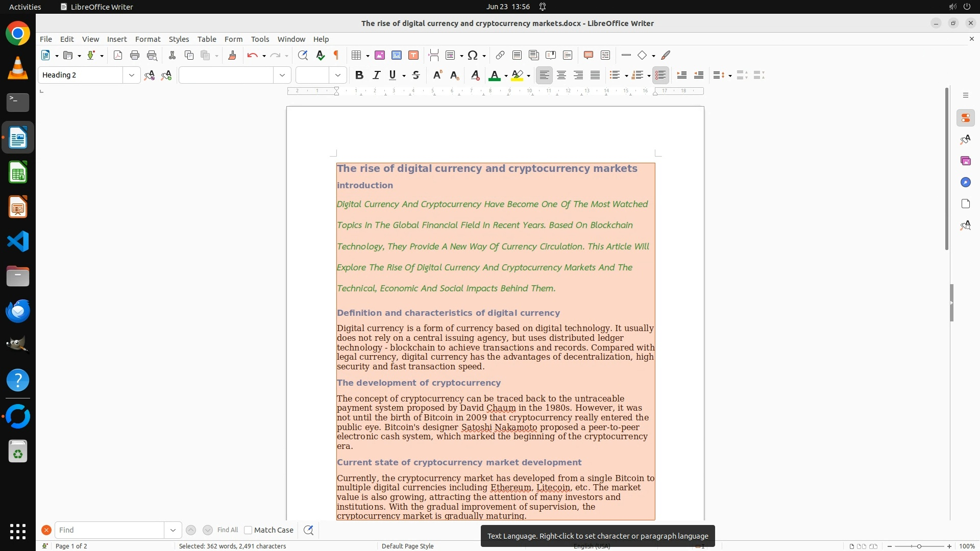Image resolution: width=980 pixels, height=551 pixels.
Task: Toggle Italic formatting
Action: (377, 76)
